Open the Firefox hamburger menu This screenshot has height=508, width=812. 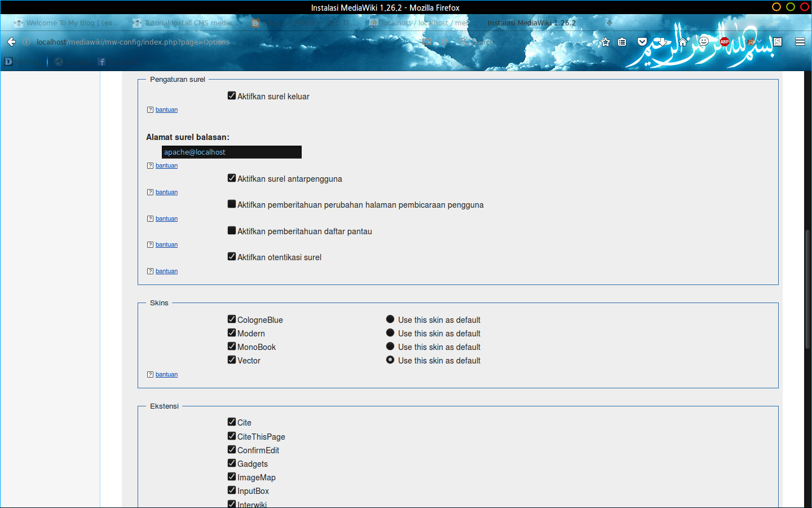tap(800, 42)
